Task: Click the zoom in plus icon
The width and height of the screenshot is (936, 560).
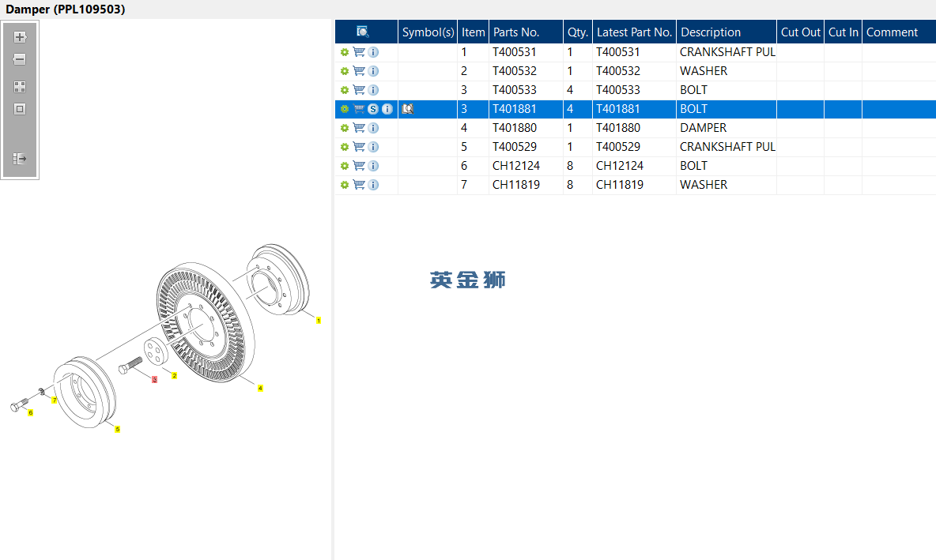Action: click(20, 37)
